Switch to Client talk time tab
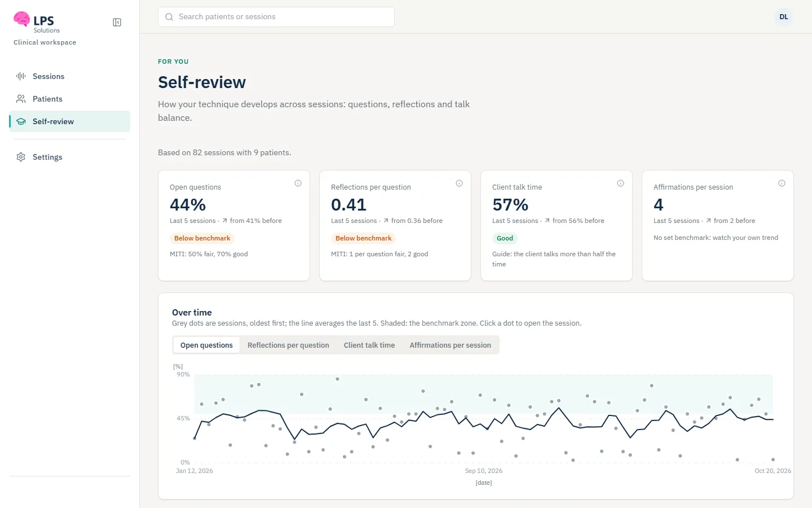Image resolution: width=812 pixels, height=508 pixels. click(x=369, y=345)
